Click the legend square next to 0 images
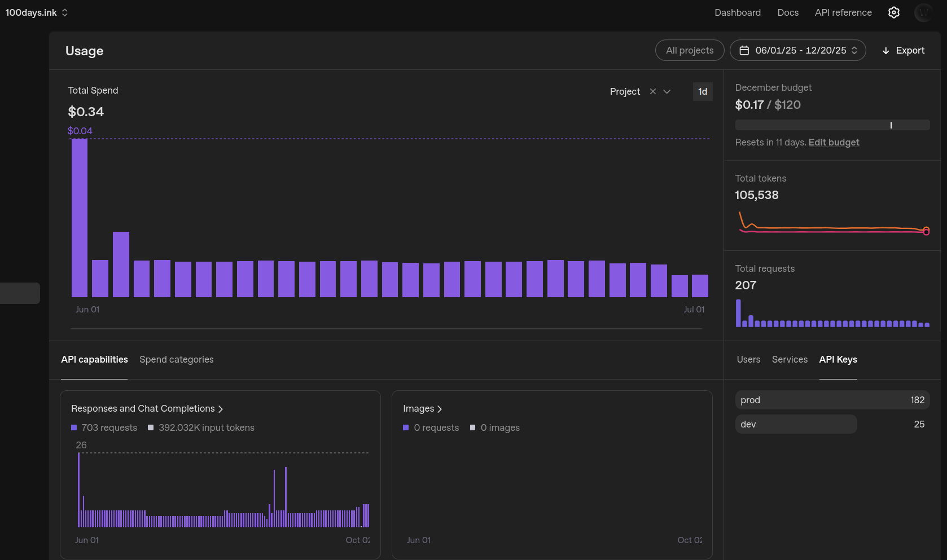Viewport: 947px width, 560px height. tap(472, 427)
